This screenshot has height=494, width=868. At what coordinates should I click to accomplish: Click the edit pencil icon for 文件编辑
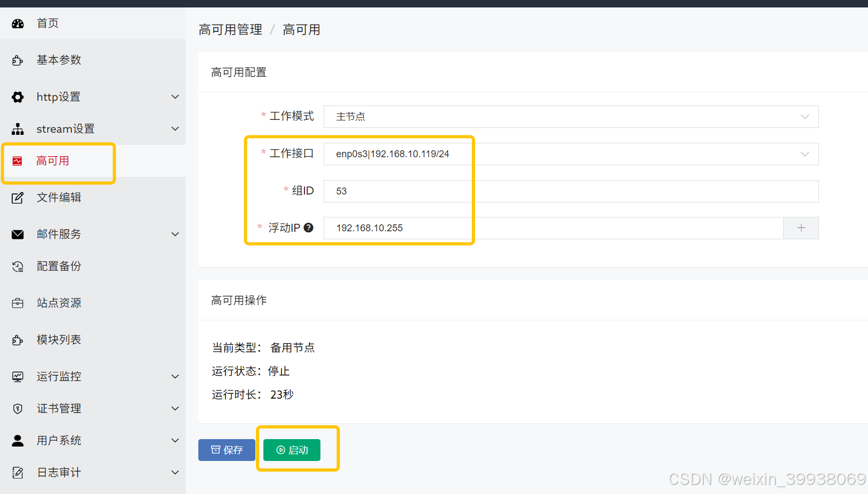[x=18, y=198]
